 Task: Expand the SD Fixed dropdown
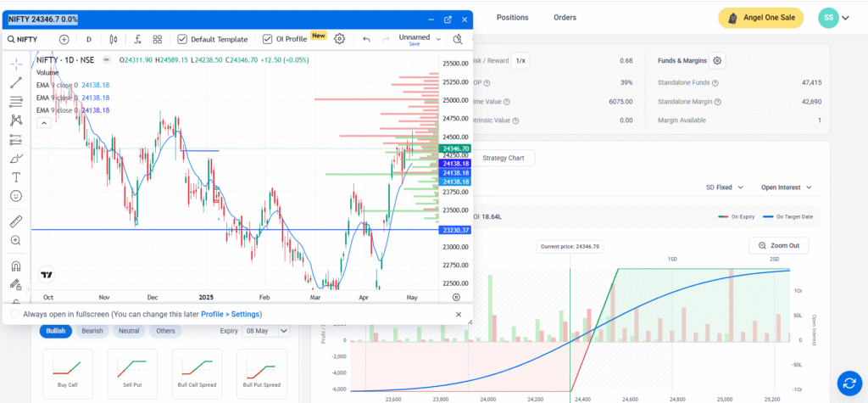tap(725, 187)
